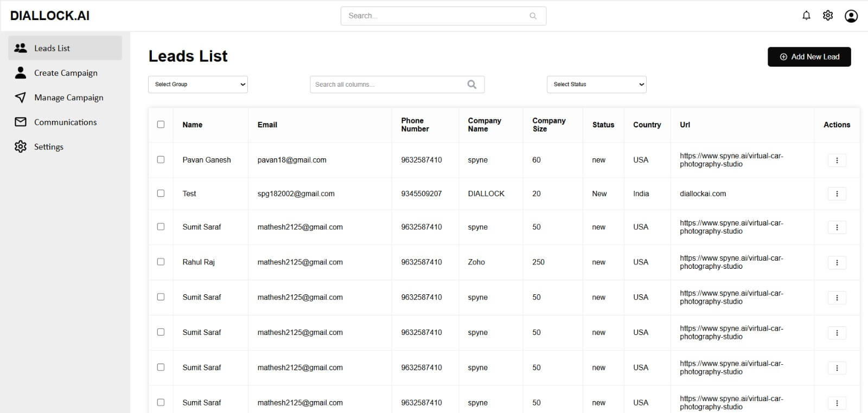The height and width of the screenshot is (413, 868).
Task: Click the magnifier icon in top search bar
Action: click(x=533, y=16)
